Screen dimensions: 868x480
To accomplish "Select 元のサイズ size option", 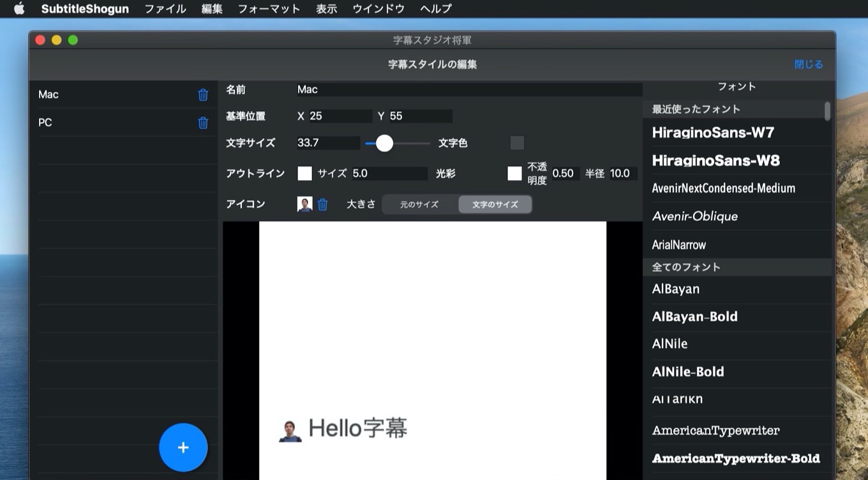I will point(419,205).
